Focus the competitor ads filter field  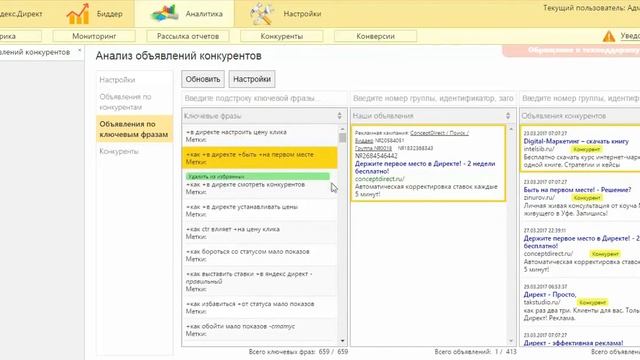pyautogui.click(x=580, y=98)
